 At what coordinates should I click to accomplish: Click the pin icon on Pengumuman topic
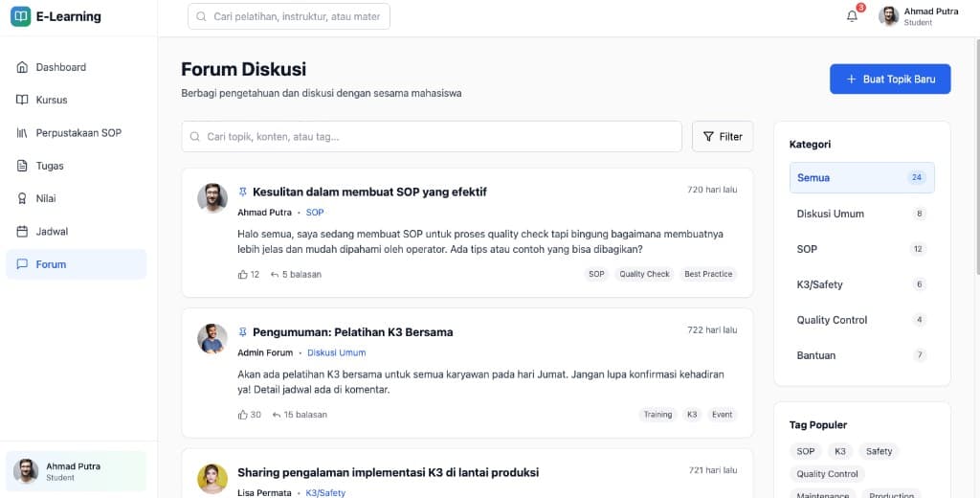[x=242, y=332]
